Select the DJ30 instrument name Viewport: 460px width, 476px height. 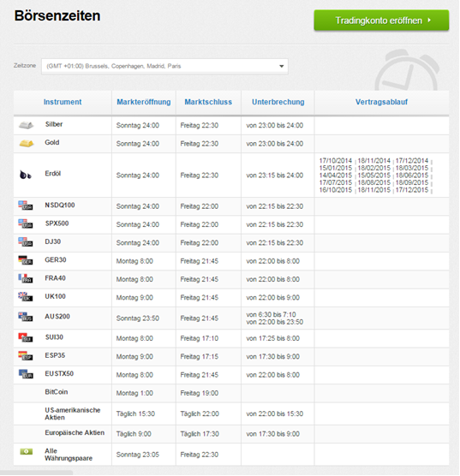point(53,241)
